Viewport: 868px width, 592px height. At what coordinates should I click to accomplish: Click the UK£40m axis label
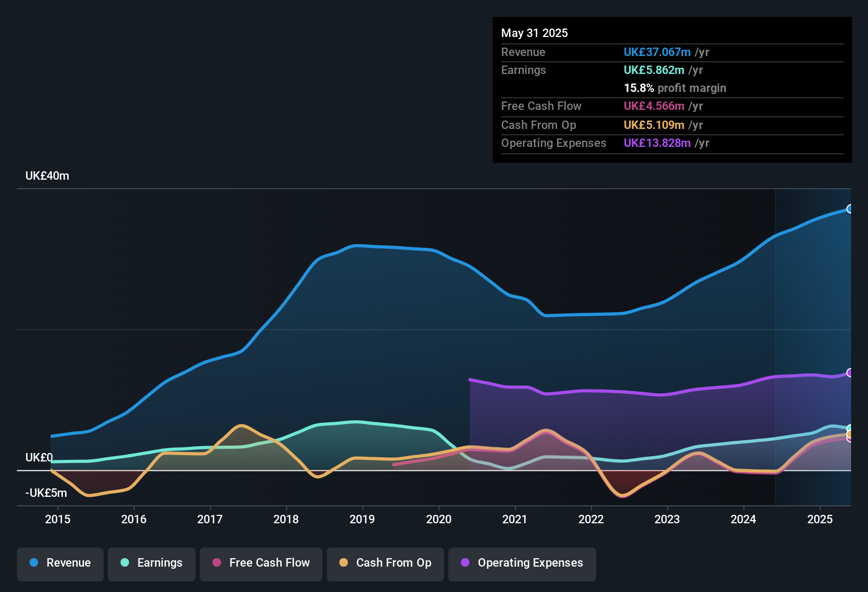(47, 175)
